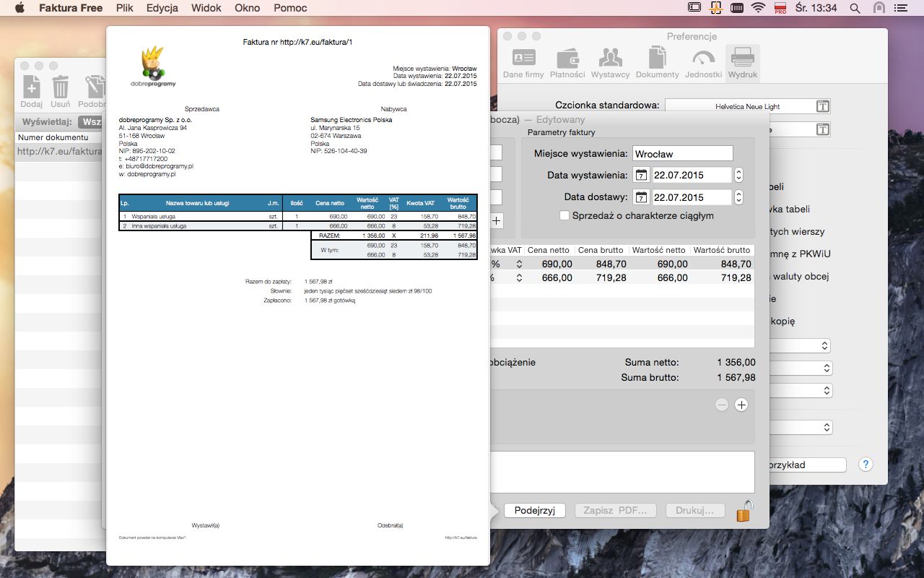Edit Miejsce wystawienia field Wrocław

682,153
